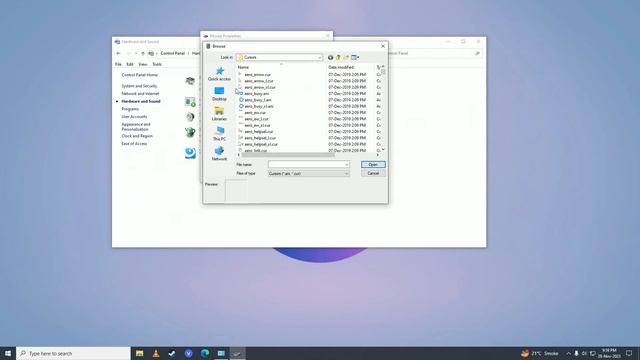Open the Files of type dropdown
This screenshot has height=360, width=640.
(309, 173)
